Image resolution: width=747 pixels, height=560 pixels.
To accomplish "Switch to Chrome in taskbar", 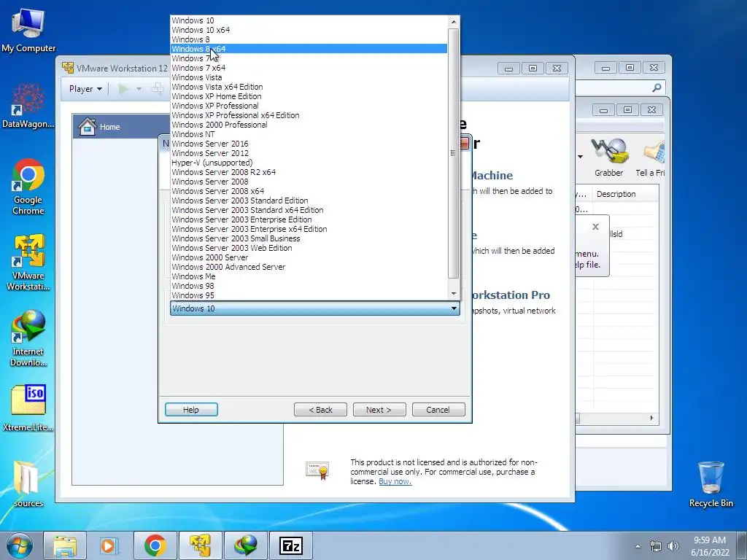I will coord(155,545).
